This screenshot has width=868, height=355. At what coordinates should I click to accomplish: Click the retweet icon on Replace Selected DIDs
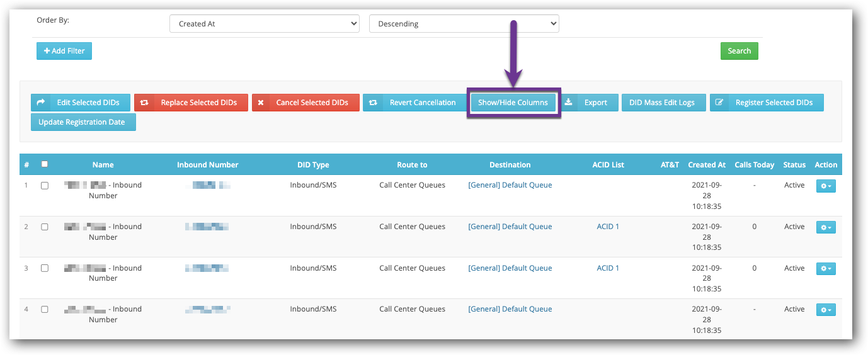(144, 103)
